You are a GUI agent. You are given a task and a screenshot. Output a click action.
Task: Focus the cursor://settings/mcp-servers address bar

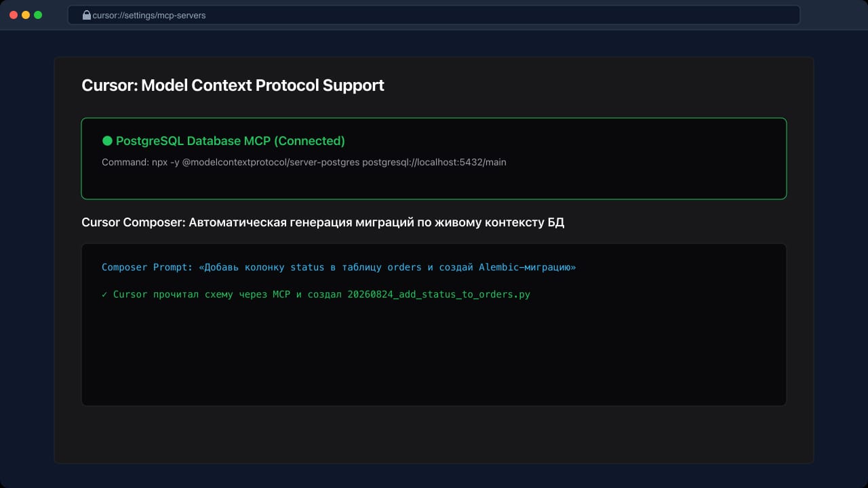434,15
